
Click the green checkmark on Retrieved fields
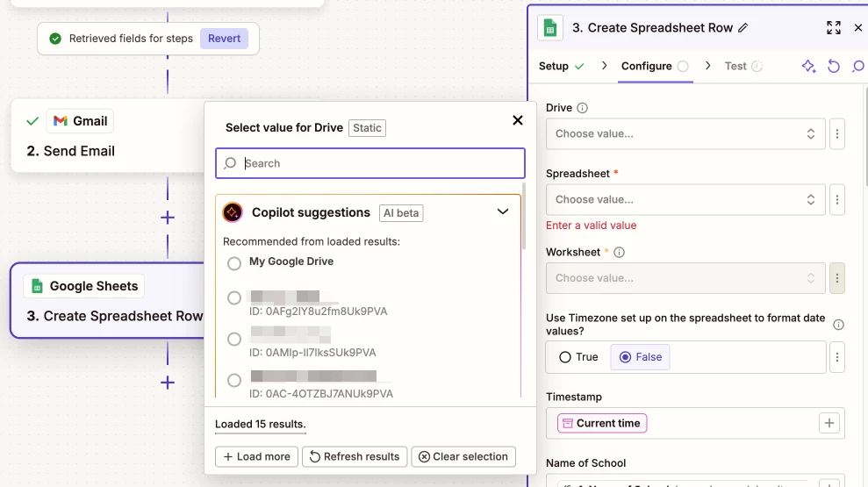(55, 39)
